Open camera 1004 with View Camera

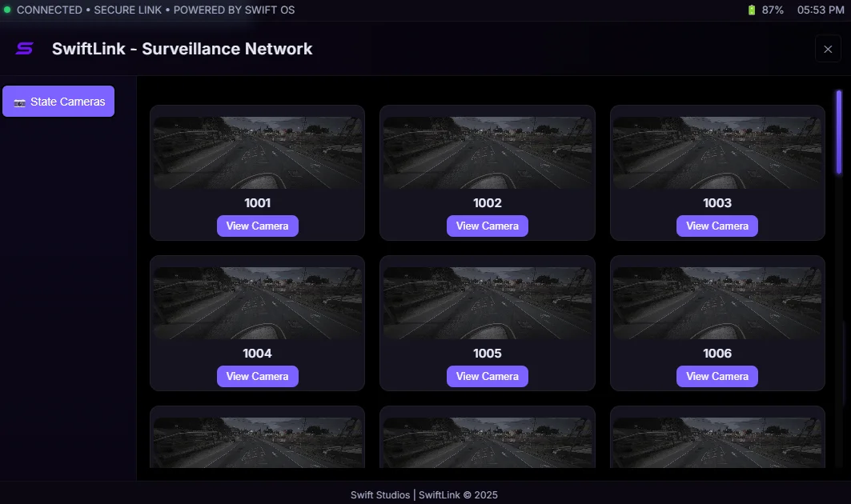coord(257,376)
